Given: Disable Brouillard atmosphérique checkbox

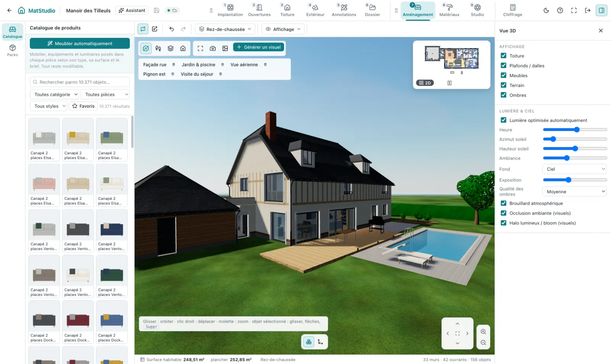Looking at the screenshot, I should pos(504,203).
